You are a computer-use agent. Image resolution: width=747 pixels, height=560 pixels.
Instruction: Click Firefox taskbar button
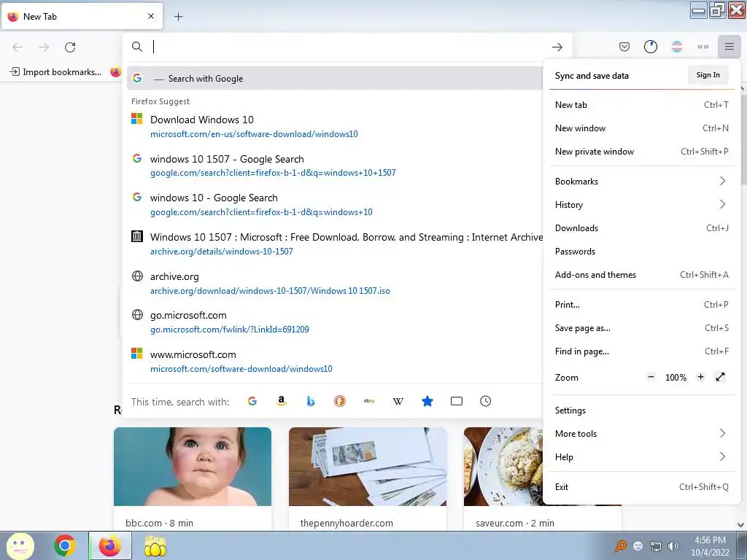click(110, 545)
